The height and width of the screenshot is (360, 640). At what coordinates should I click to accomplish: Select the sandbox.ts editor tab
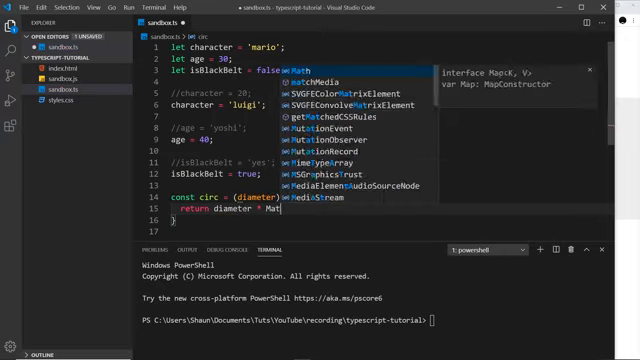click(x=162, y=23)
